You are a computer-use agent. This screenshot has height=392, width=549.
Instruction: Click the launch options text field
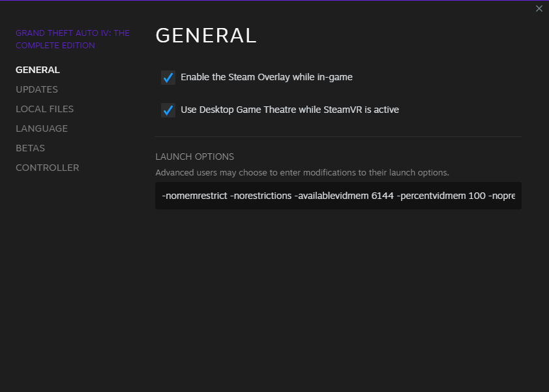coord(338,196)
